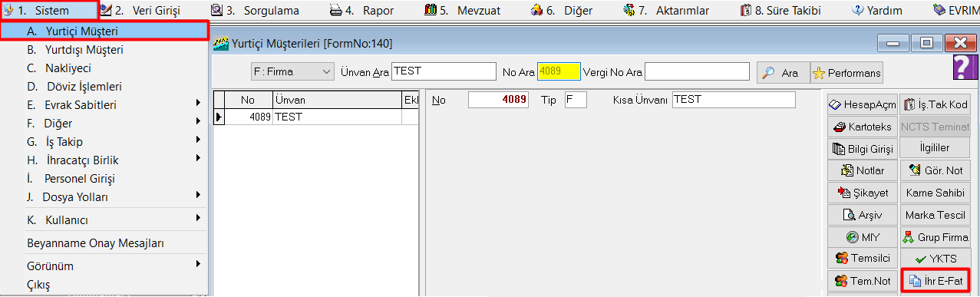The height and width of the screenshot is (297, 980).
Task: Focus the No field showing 4089
Action: point(498,100)
